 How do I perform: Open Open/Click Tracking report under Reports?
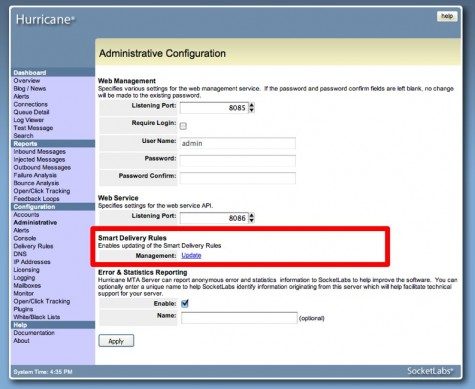[42, 191]
